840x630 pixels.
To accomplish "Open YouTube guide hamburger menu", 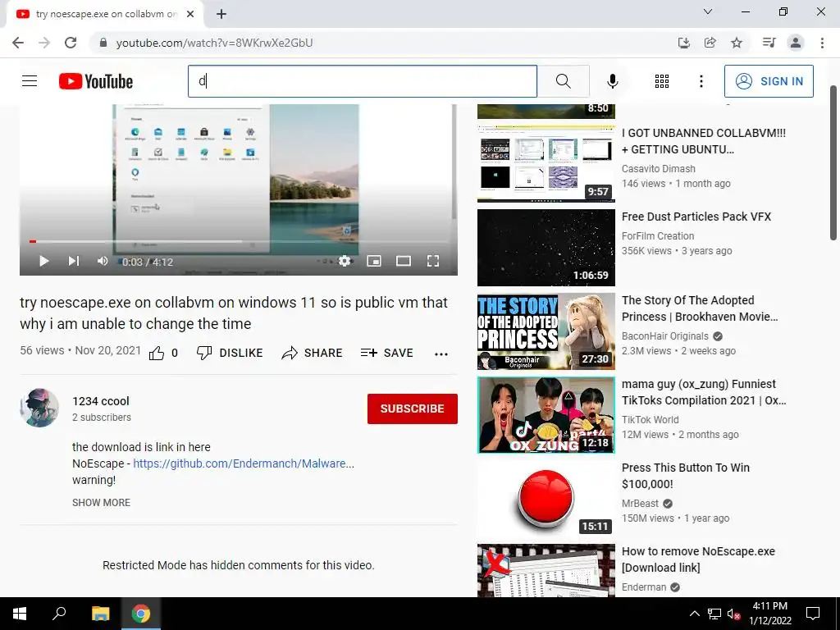I will tap(30, 81).
